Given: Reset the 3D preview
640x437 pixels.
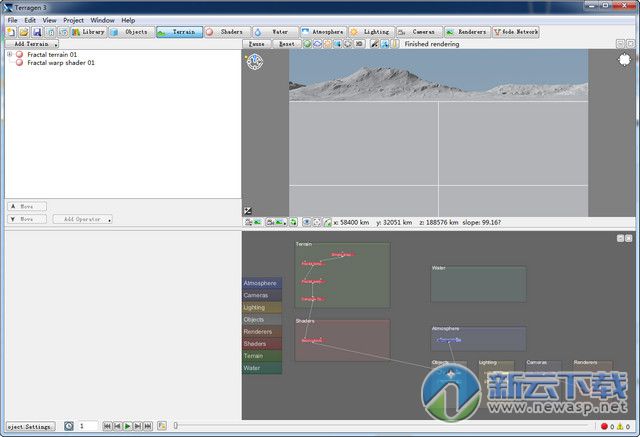Looking at the screenshot, I should point(287,44).
